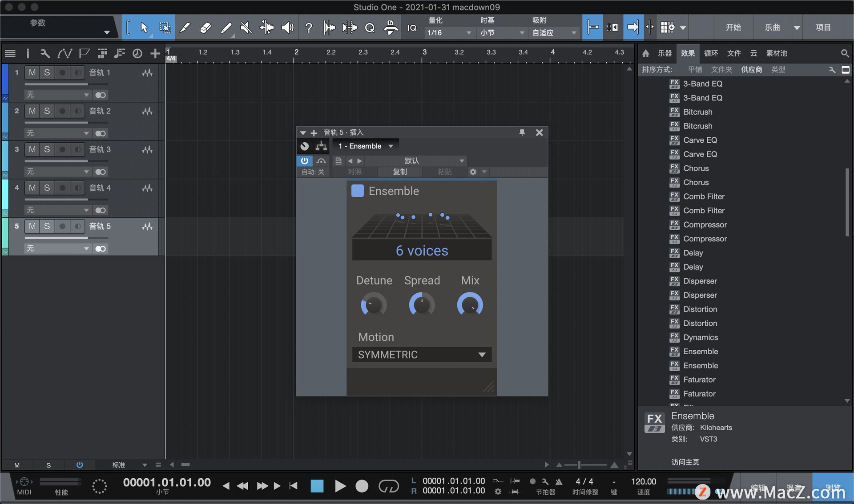The height and width of the screenshot is (504, 854).
Task: Click the Record button in transport
Action: click(362, 486)
